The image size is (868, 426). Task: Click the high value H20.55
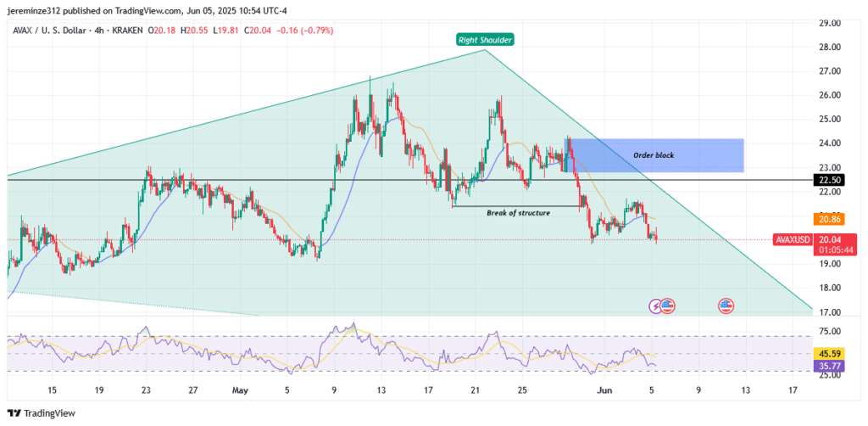tap(192, 31)
